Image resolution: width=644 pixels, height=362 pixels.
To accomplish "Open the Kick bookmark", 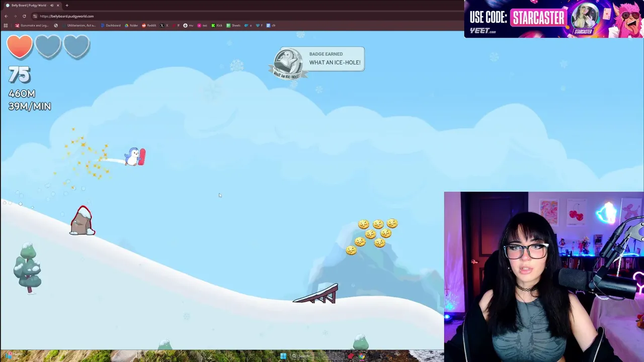I will point(217,25).
